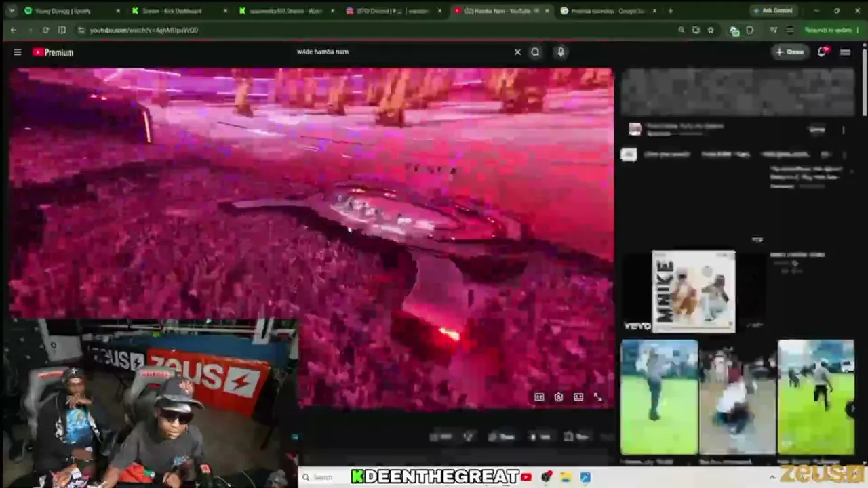Open browser extensions puzzle icon
This screenshot has height=488, width=868.
pos(749,30)
